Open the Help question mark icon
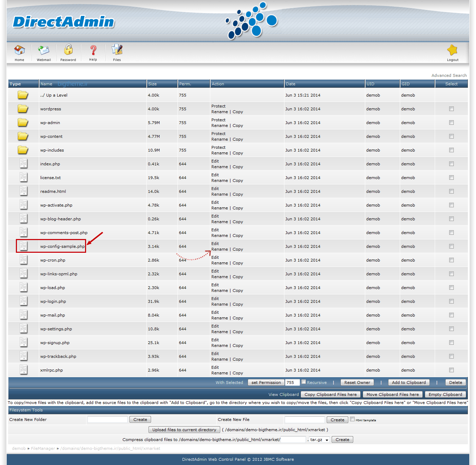 point(93,50)
